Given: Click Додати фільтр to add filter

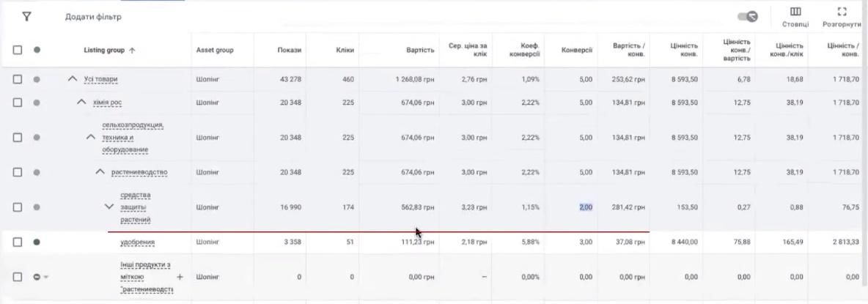Looking at the screenshot, I should point(94,16).
